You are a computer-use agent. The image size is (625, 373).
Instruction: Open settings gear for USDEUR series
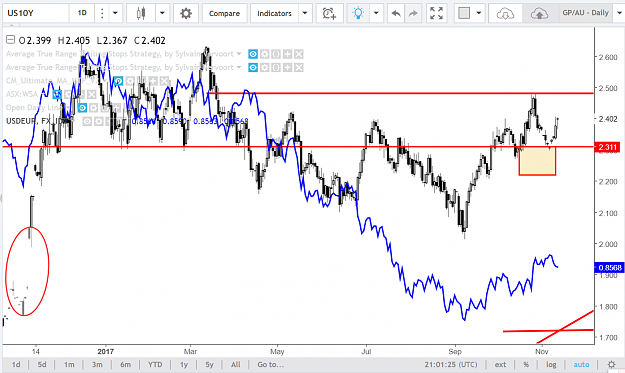(98, 121)
